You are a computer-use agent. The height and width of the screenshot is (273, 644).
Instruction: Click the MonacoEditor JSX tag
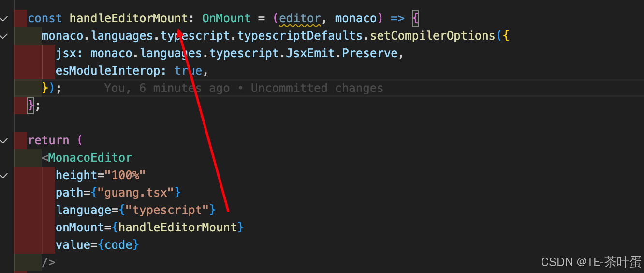click(90, 158)
